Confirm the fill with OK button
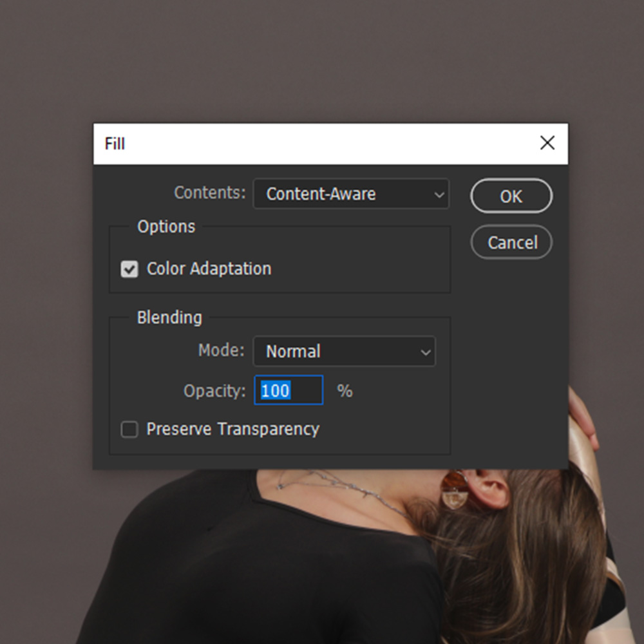This screenshot has width=644, height=644. pyautogui.click(x=511, y=196)
